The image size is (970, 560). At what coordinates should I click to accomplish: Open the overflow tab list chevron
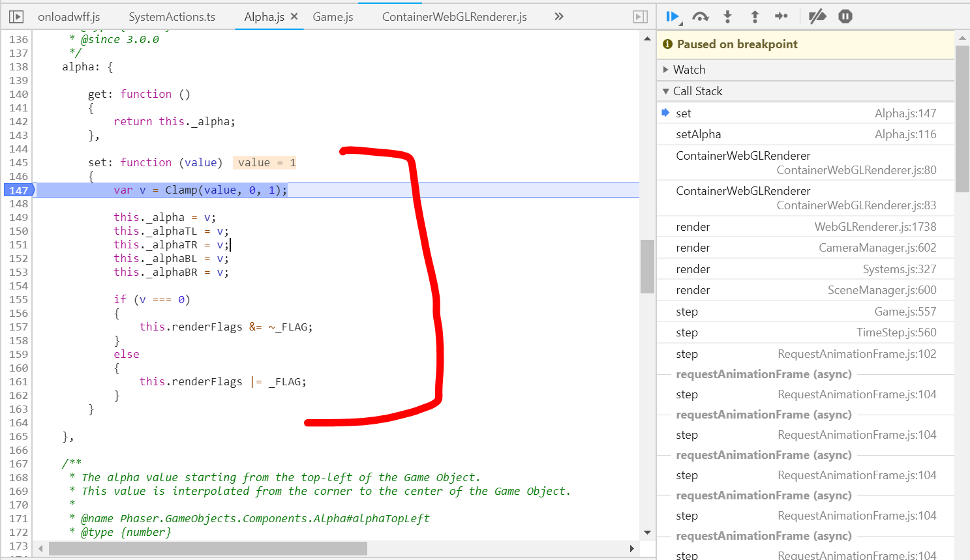tap(558, 16)
